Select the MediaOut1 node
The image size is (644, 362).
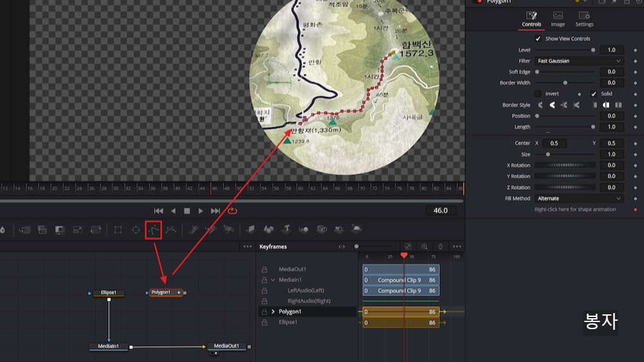[226, 347]
